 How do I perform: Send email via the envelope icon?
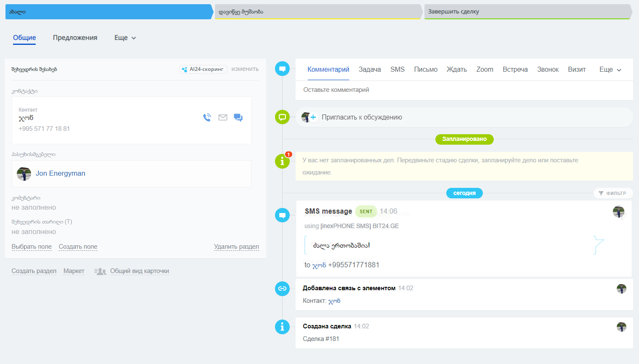223,117
